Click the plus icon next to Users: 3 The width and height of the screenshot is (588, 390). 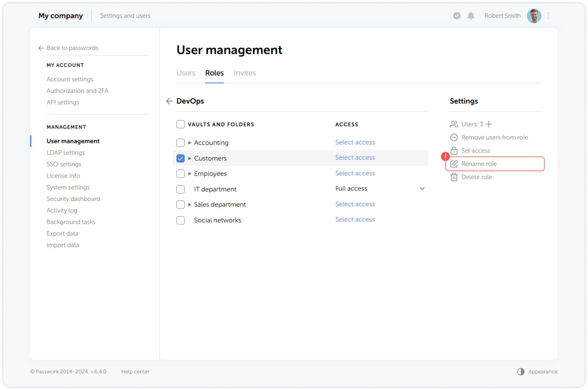click(x=489, y=124)
